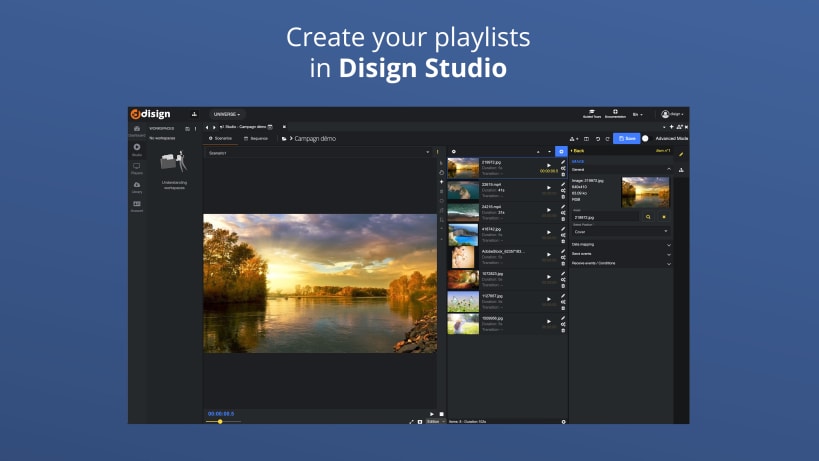Expand the Data mapping section
The image size is (819, 461).
coord(621,244)
